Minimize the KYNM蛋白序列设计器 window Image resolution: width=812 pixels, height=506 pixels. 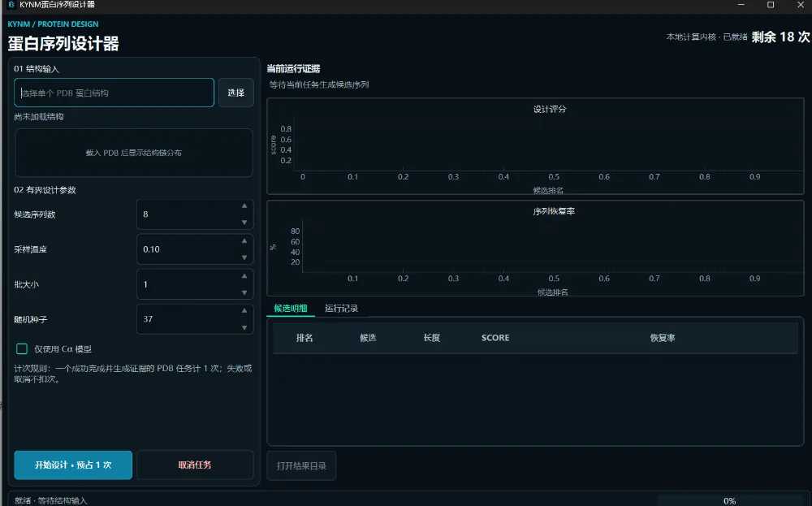tap(741, 5)
